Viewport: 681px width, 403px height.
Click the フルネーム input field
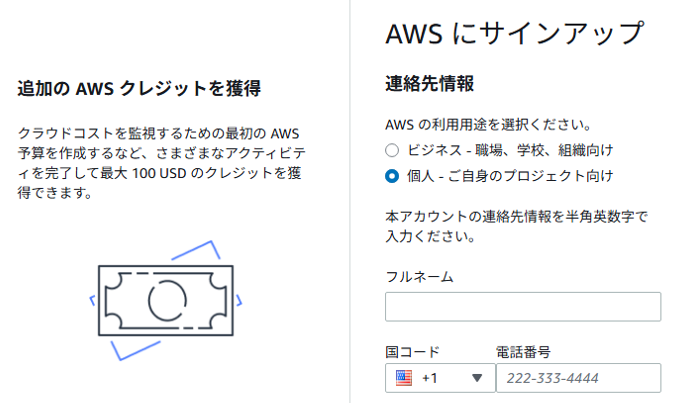tap(523, 306)
